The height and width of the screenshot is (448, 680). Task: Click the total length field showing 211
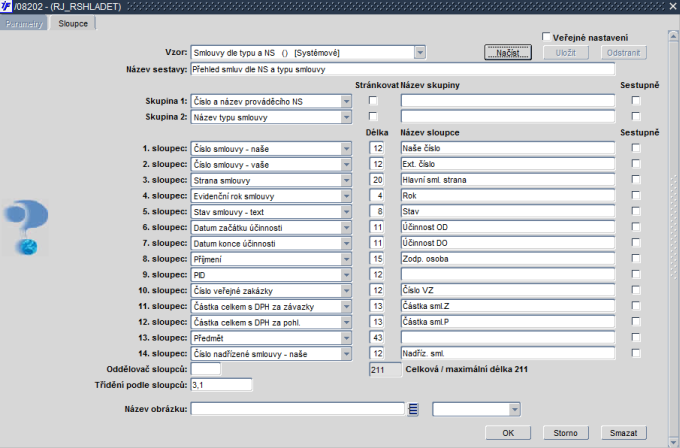(x=385, y=370)
